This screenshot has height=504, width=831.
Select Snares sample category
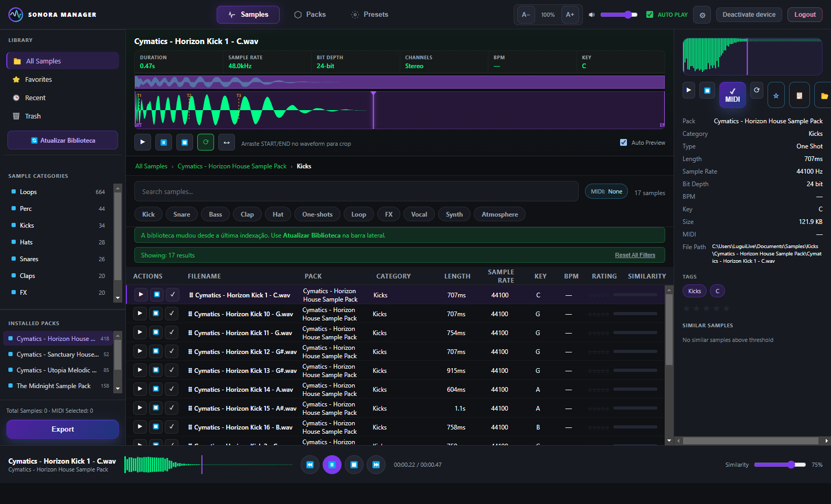pyautogui.click(x=58, y=259)
